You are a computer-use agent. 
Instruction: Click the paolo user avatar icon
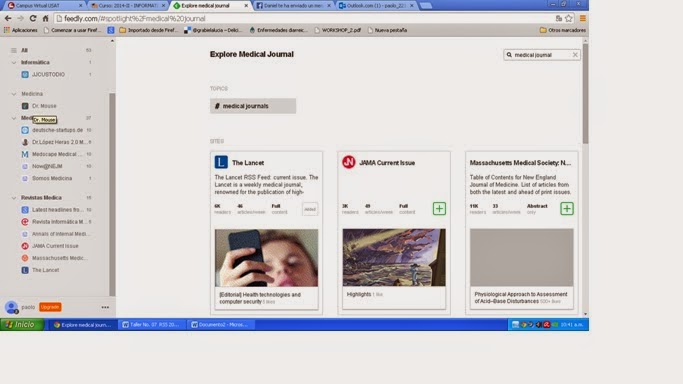point(11,307)
